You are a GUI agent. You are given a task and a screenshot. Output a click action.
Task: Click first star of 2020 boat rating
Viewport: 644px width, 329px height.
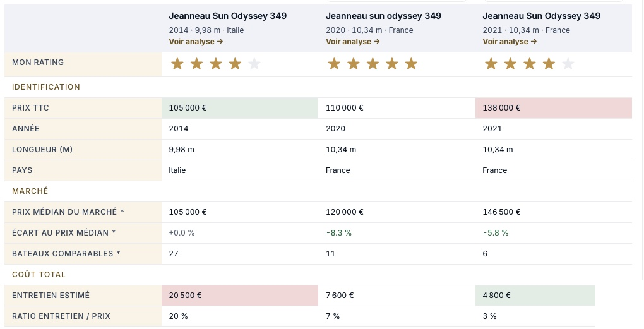click(334, 64)
